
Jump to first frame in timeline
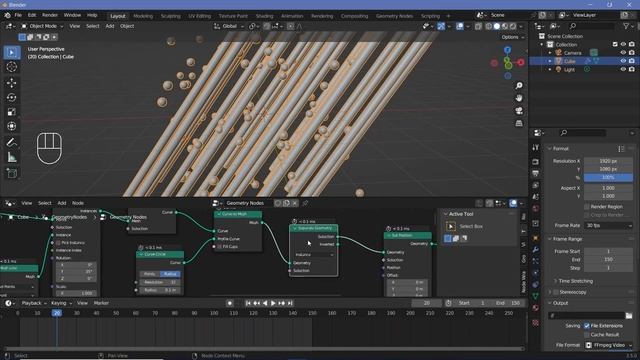click(248, 303)
